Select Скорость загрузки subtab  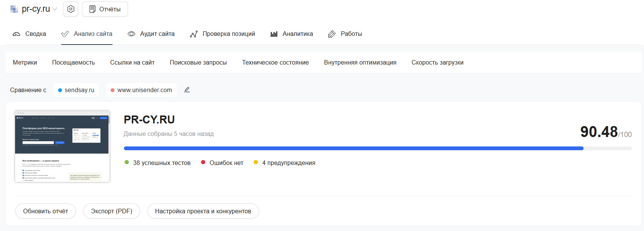[437, 63]
